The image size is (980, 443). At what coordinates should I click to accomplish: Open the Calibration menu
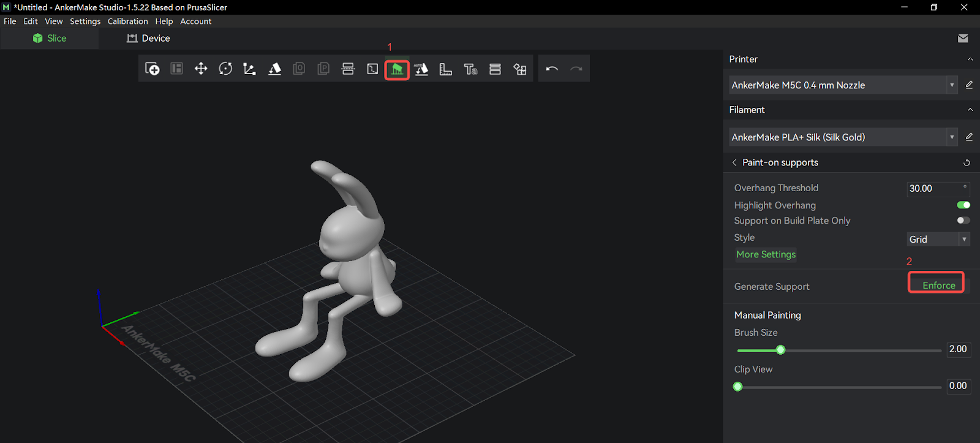[x=127, y=21]
